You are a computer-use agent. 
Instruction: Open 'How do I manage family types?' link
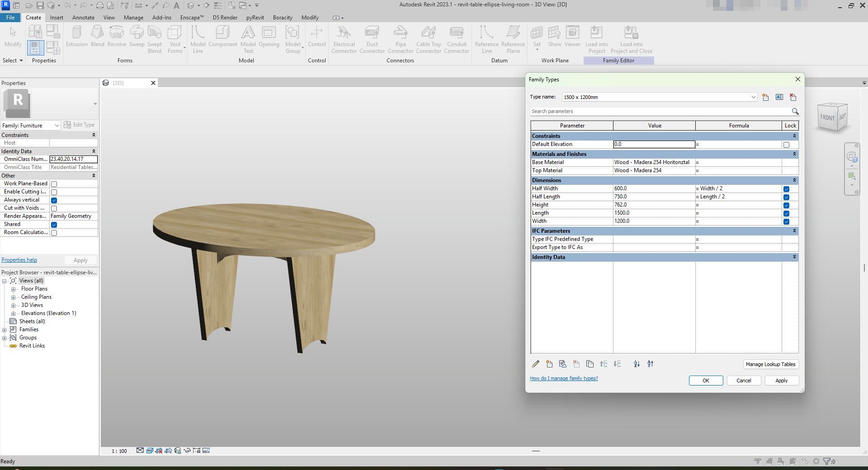point(564,378)
